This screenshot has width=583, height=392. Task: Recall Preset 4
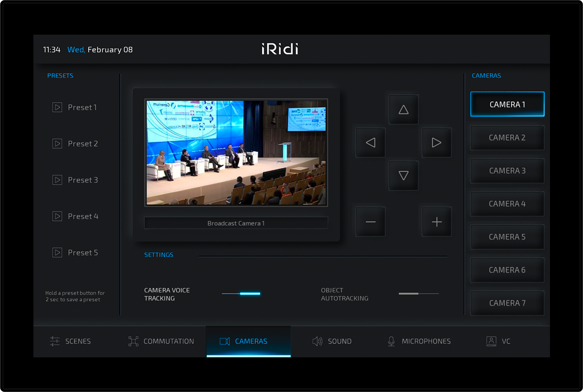point(83,216)
